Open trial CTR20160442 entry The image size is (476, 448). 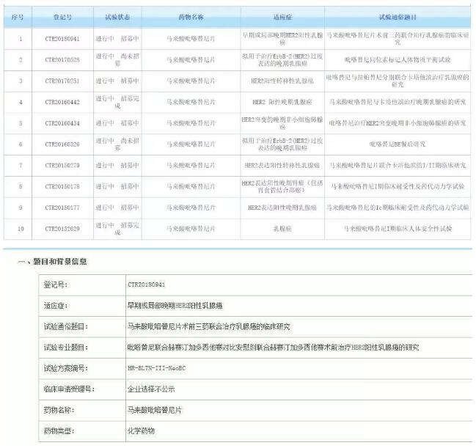(62, 102)
